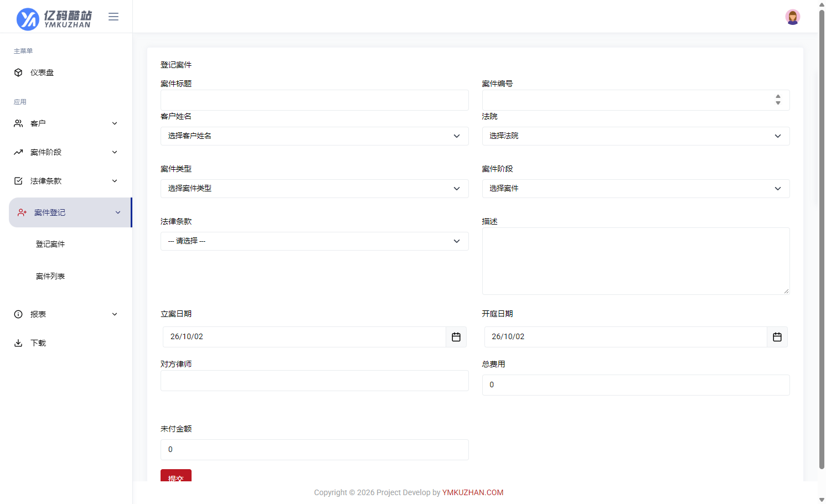Viewport: 826px width, 504px height.
Task: Open the 案件阶段 选择案件 dropdown
Action: point(636,189)
